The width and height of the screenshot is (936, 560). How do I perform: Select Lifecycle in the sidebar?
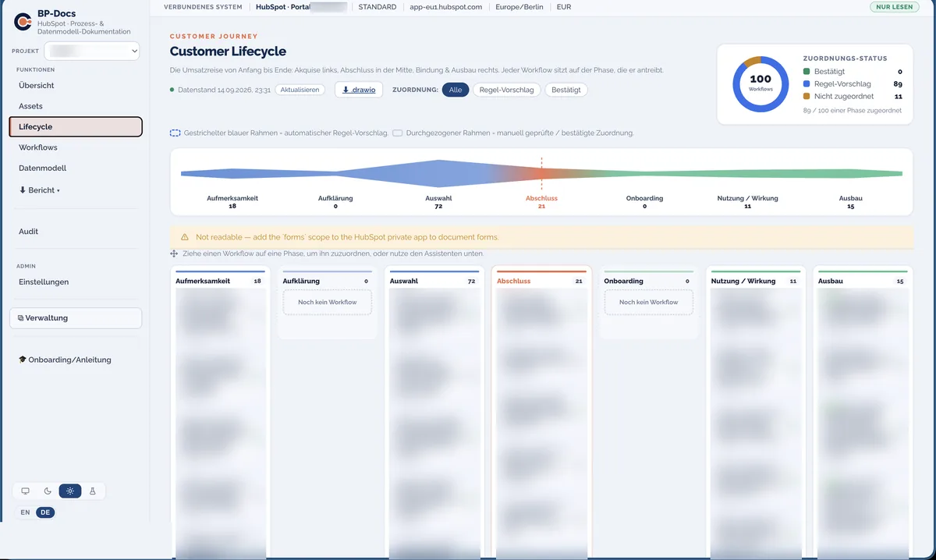[x=76, y=126]
